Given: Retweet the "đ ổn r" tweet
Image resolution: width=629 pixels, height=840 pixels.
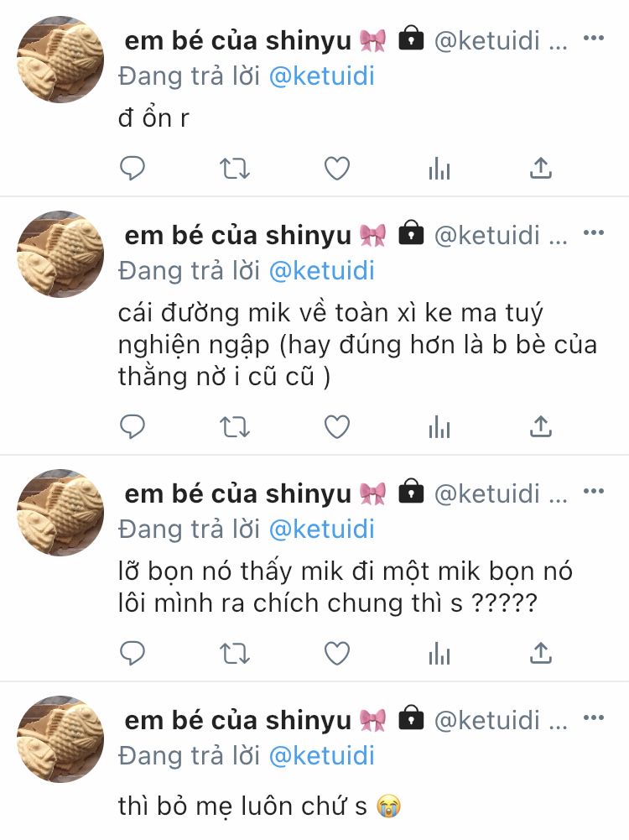Looking at the screenshot, I should (235, 168).
